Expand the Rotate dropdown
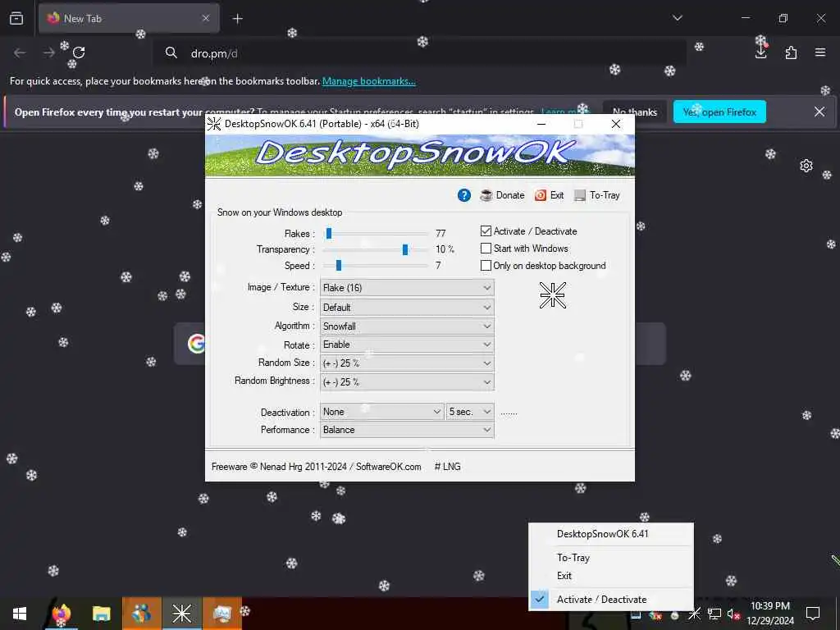 pos(407,345)
